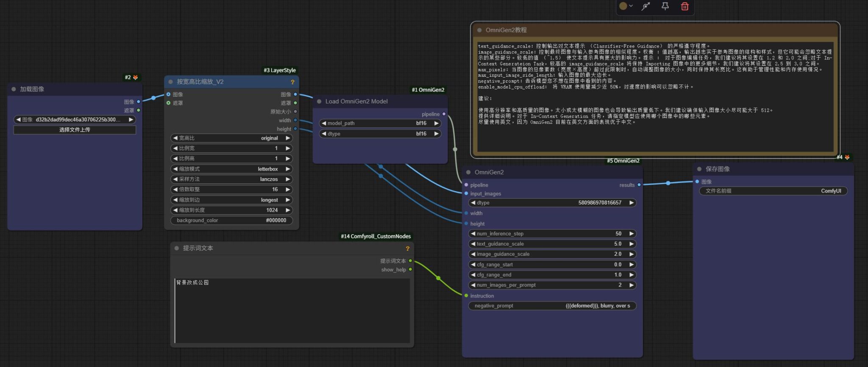868x367 pixels.
Task: Open the model_path bf16 combo
Action: point(380,123)
